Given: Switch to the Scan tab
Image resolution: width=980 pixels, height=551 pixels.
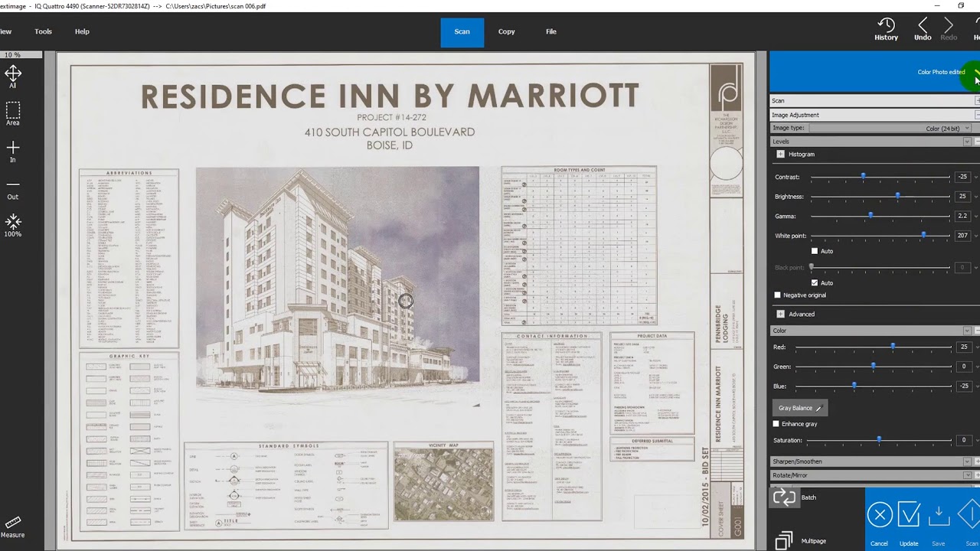Looking at the screenshot, I should coord(462,32).
